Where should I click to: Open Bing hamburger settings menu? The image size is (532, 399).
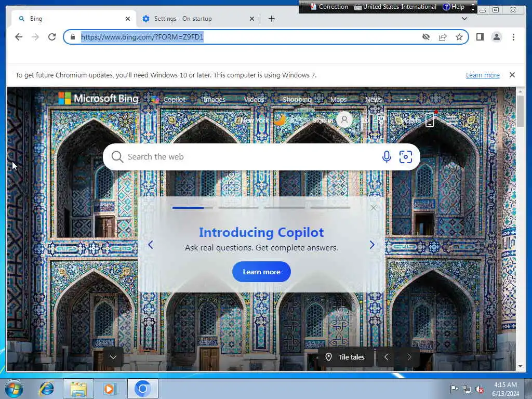click(x=451, y=120)
